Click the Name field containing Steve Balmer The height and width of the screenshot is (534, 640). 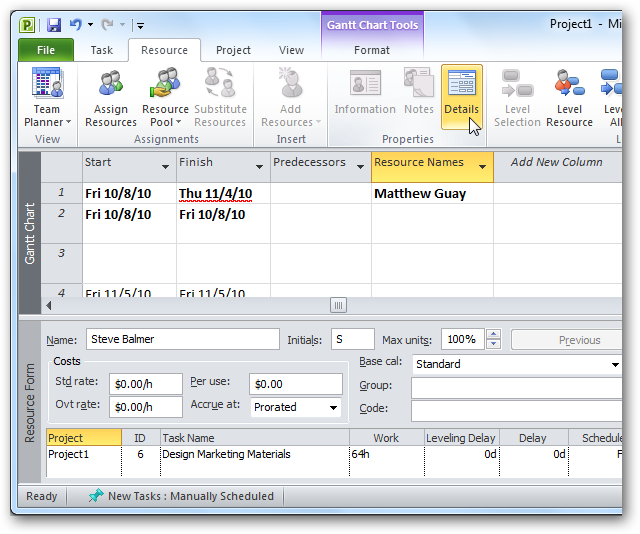183,339
